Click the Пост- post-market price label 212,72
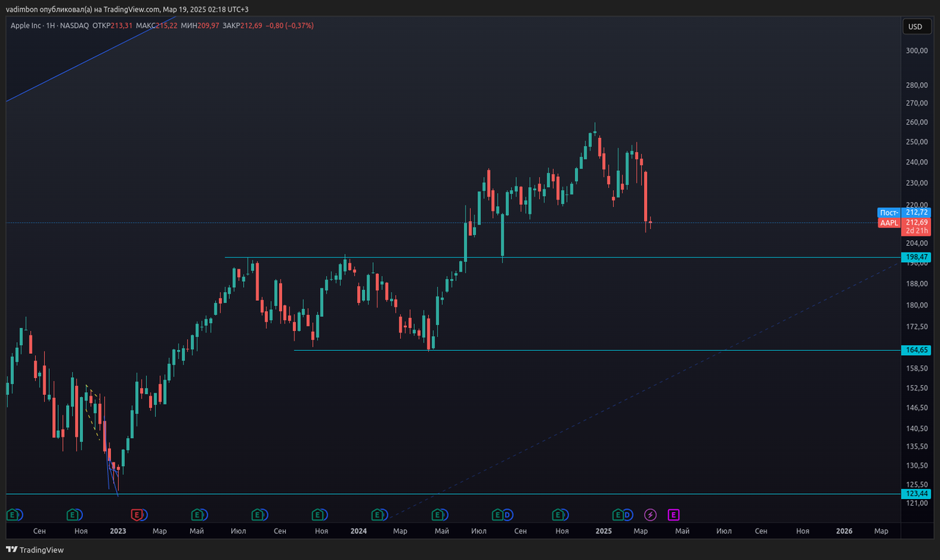Screen dimensions: 940x560 tap(918, 212)
